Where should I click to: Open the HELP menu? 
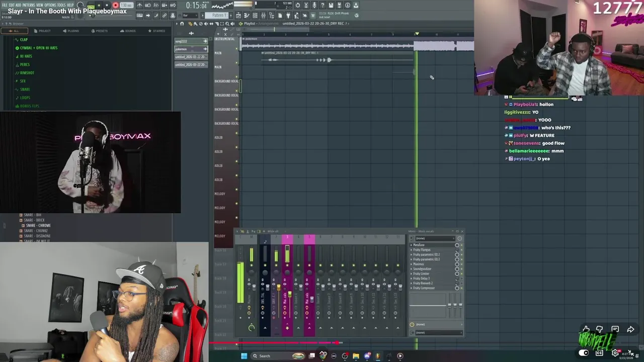pyautogui.click(x=70, y=5)
